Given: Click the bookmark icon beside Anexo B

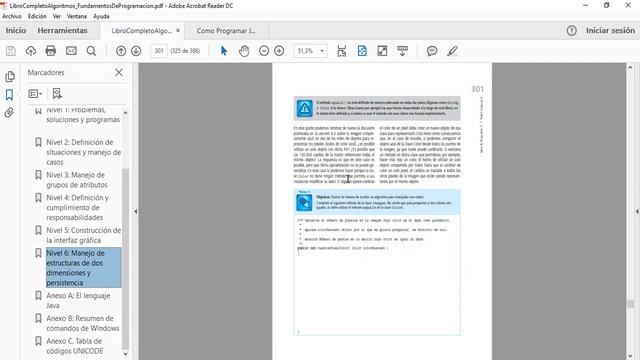Looking at the screenshot, I should 38,318.
